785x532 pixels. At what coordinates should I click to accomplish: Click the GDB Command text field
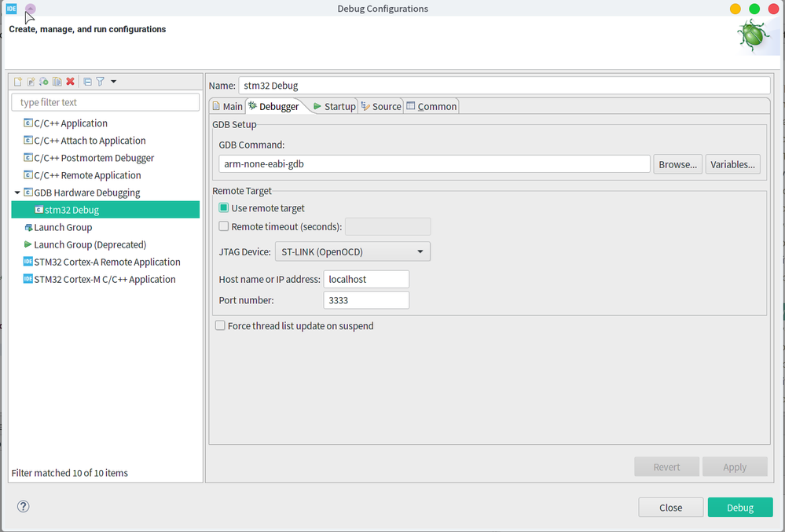tap(434, 164)
